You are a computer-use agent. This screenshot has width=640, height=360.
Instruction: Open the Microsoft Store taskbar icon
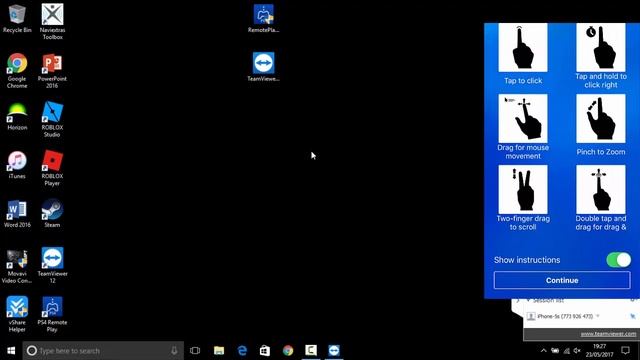[265, 351]
